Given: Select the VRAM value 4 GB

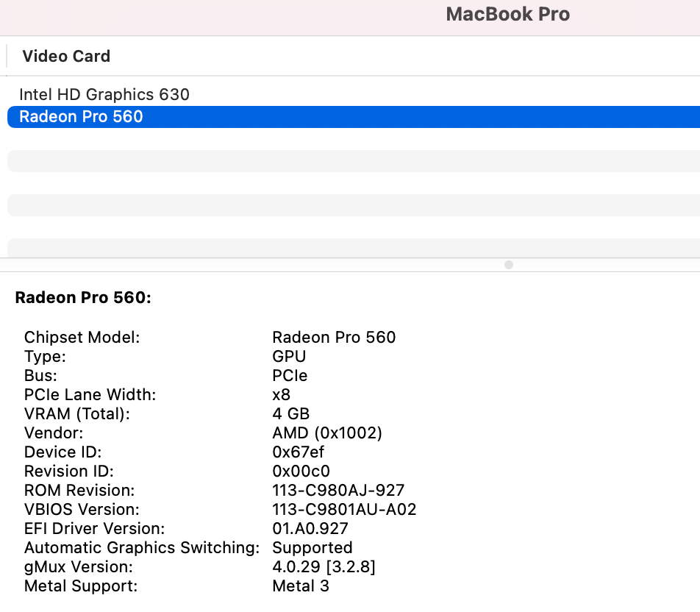Looking at the screenshot, I should [291, 414].
